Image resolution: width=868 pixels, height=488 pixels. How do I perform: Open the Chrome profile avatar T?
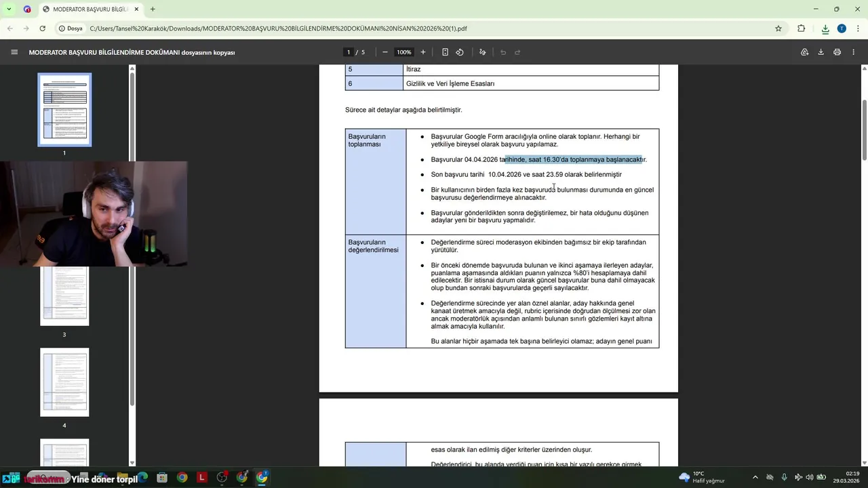click(x=842, y=28)
